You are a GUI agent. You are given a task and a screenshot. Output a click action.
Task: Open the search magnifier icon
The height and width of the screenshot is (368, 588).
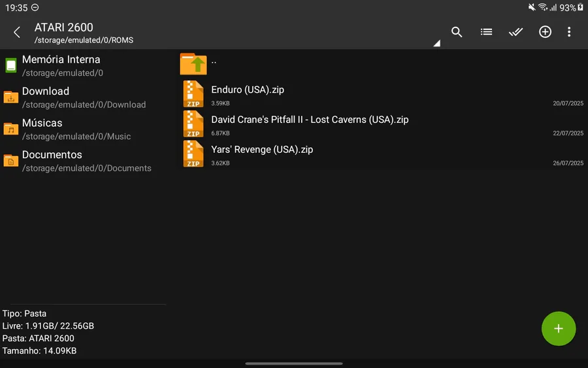pos(457,32)
